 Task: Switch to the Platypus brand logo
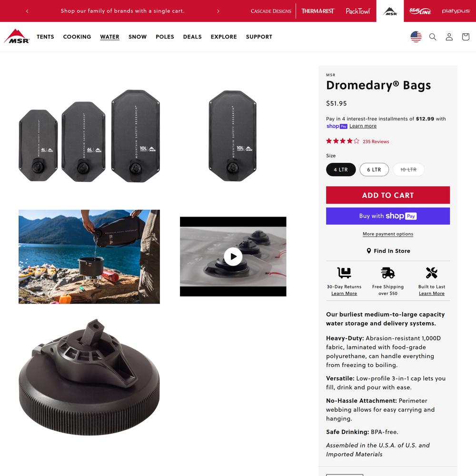[456, 11]
